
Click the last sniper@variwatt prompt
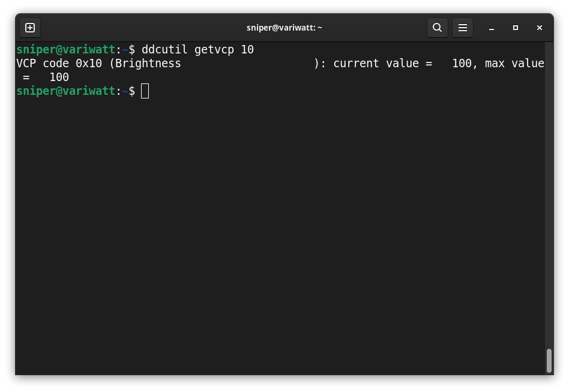pos(65,91)
